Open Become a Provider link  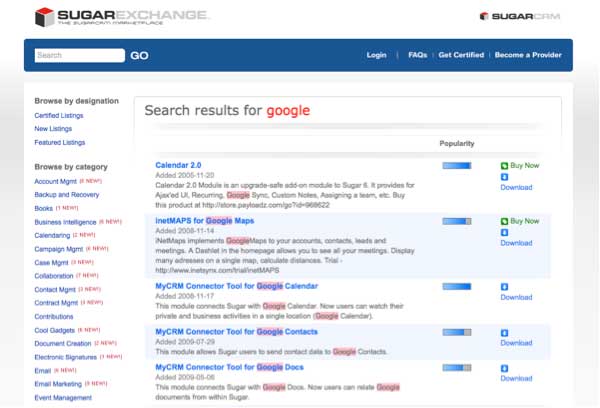coord(528,55)
